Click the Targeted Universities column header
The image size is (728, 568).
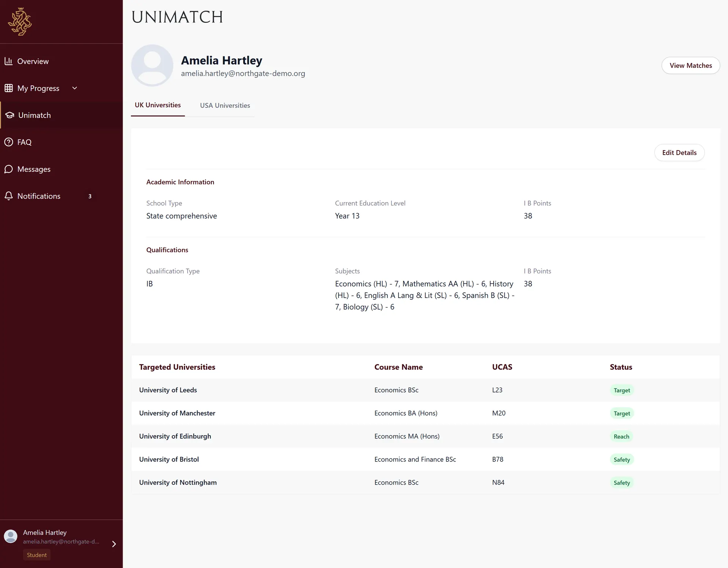click(x=177, y=367)
